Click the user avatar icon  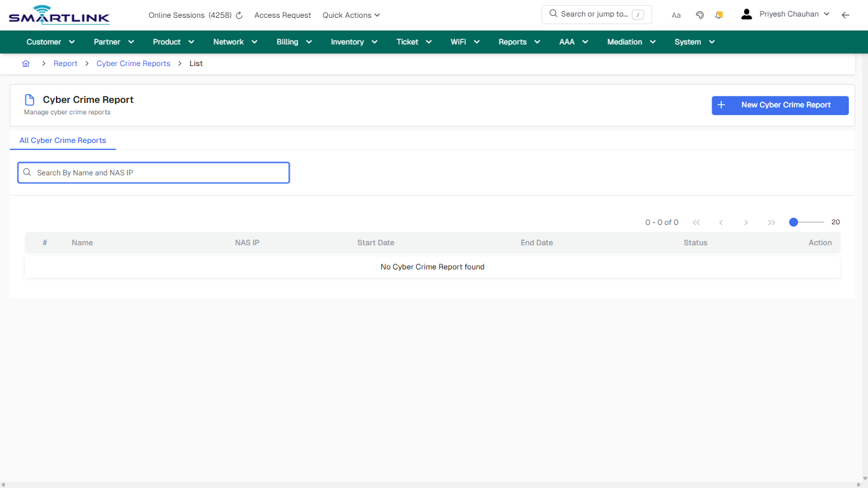click(746, 13)
